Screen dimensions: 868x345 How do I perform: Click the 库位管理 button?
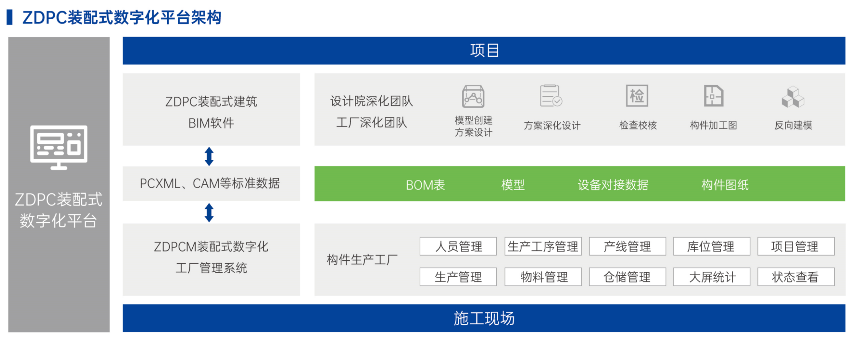711,246
